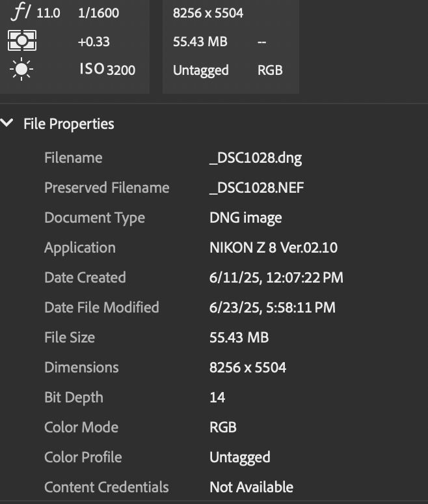Click the aperture f/ icon
The height and width of the screenshot is (504, 428).
pyautogui.click(x=21, y=12)
